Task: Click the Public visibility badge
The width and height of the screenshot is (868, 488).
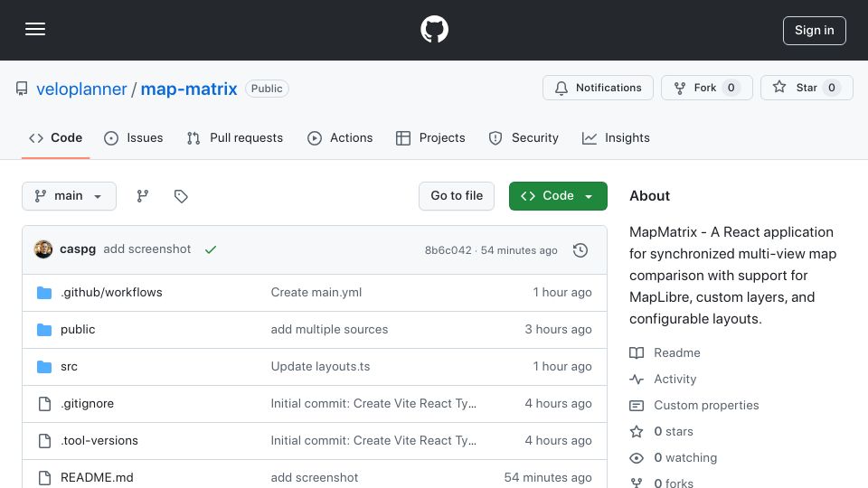Action: (267, 89)
